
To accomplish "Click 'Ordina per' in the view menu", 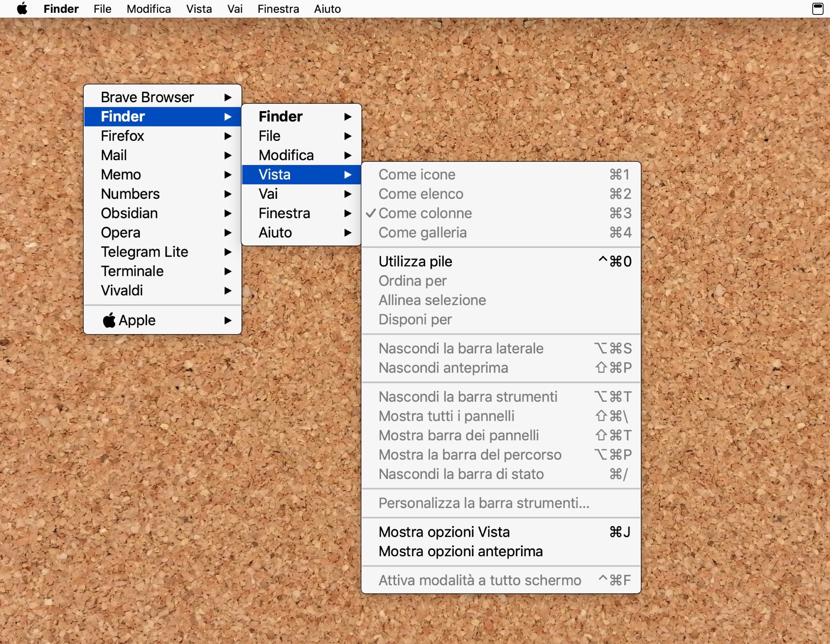I will (x=412, y=280).
